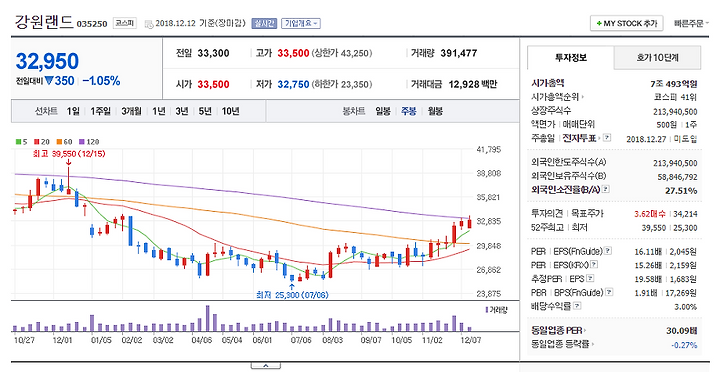The height and width of the screenshot is (372, 720).
Task: Open help icon next to 추정PER EPS
Action: 590,278
